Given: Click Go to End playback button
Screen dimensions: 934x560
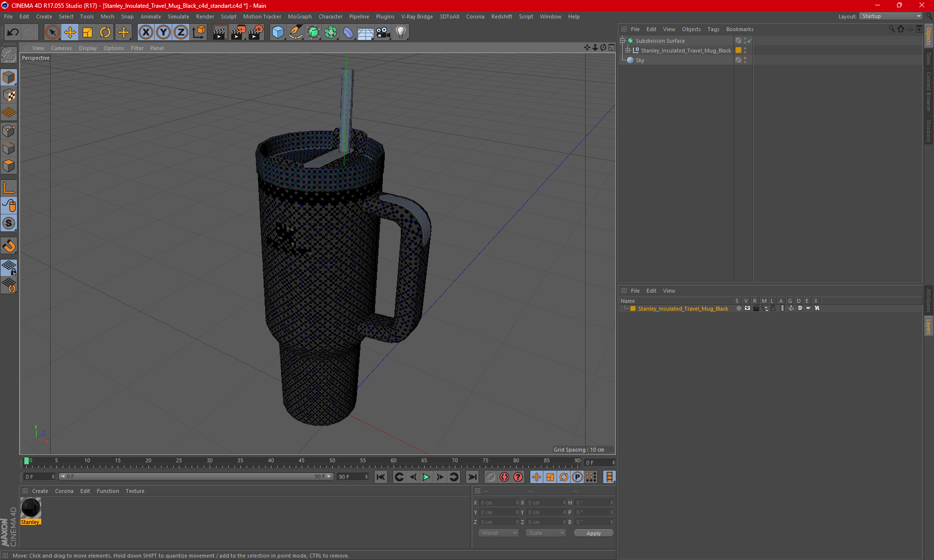Looking at the screenshot, I should coord(472,477).
